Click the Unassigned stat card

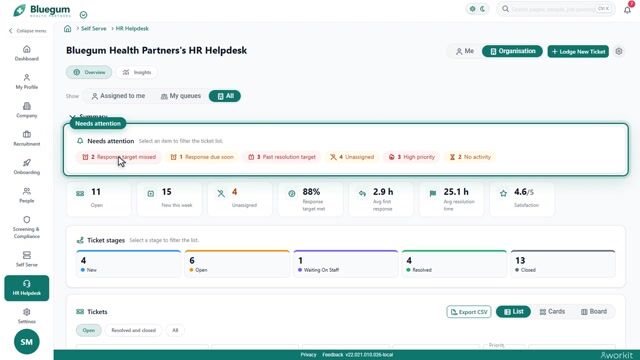click(240, 199)
